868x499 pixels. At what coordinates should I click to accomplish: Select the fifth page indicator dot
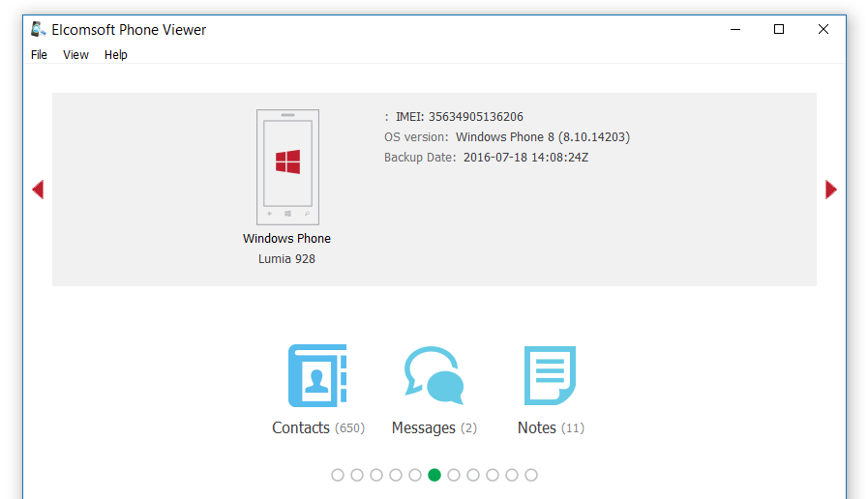tap(415, 475)
